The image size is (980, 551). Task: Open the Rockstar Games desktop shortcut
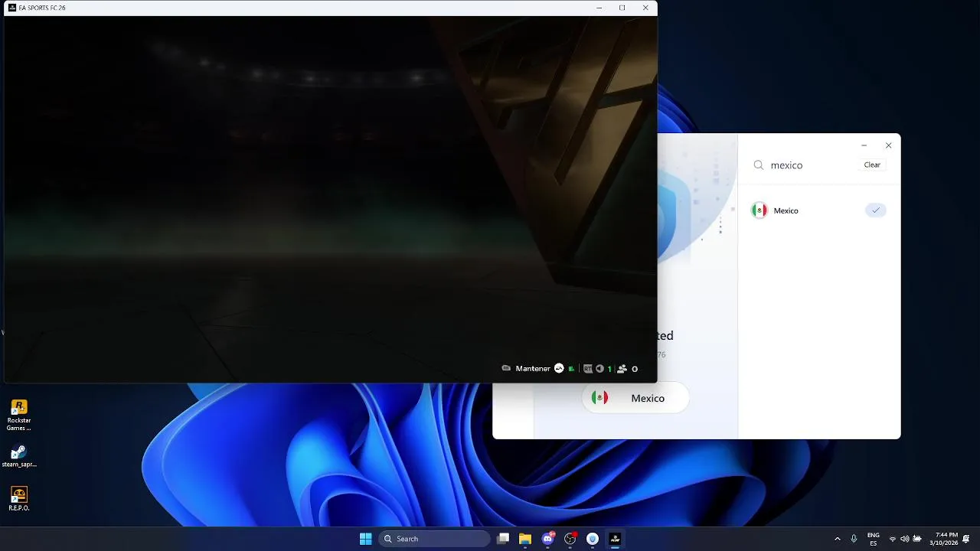19,415
